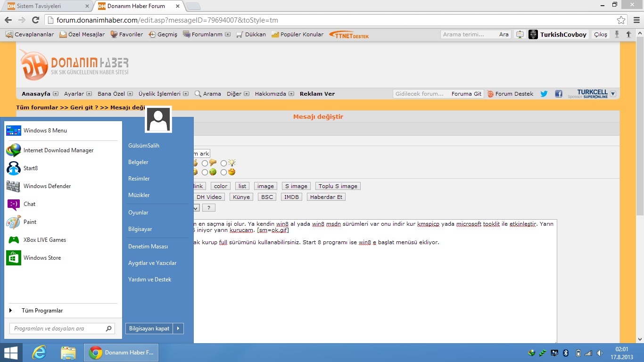644x362 pixels.
Task: Expand the Diğer dropdown arrow
Action: (247, 94)
